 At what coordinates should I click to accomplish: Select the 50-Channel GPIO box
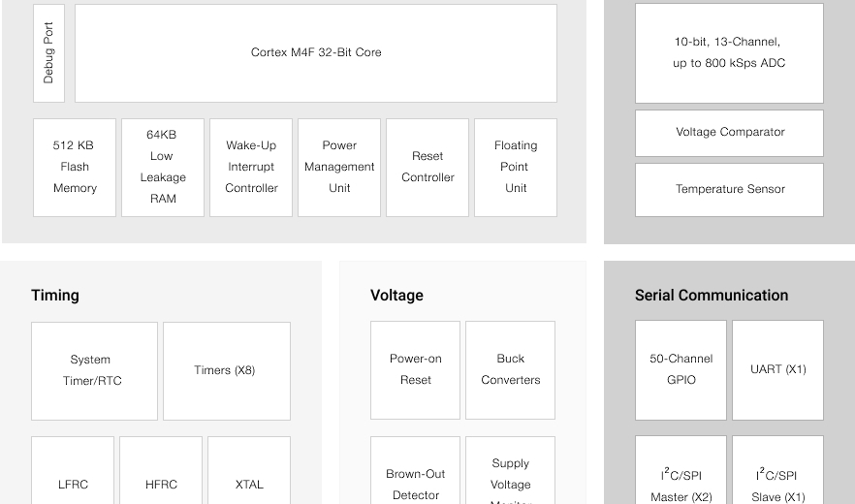point(681,369)
